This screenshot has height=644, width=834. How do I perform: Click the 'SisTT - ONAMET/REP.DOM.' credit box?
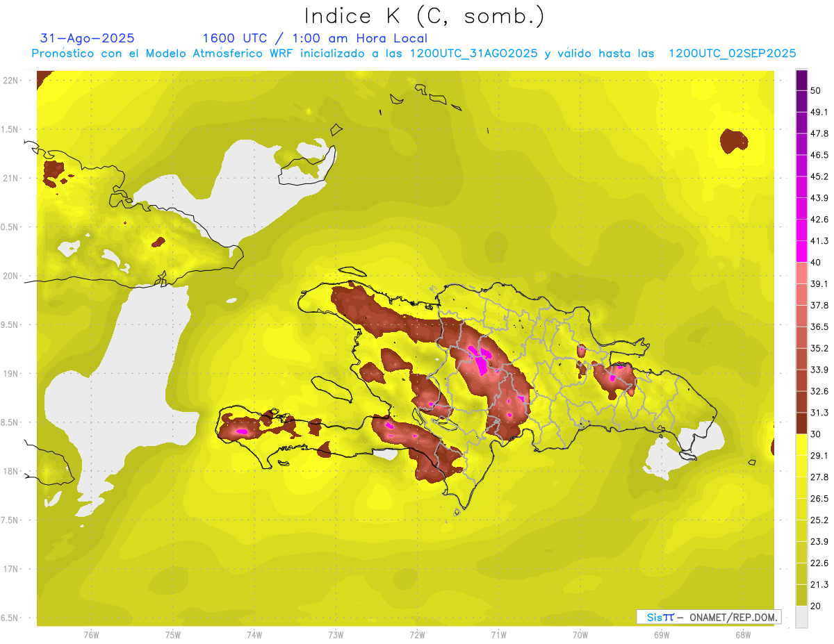pos(708,617)
